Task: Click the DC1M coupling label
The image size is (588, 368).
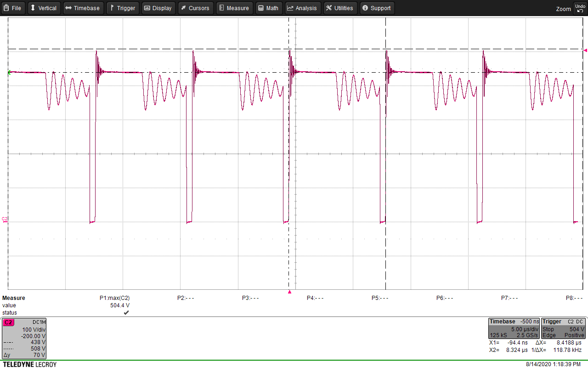Action: (39, 323)
